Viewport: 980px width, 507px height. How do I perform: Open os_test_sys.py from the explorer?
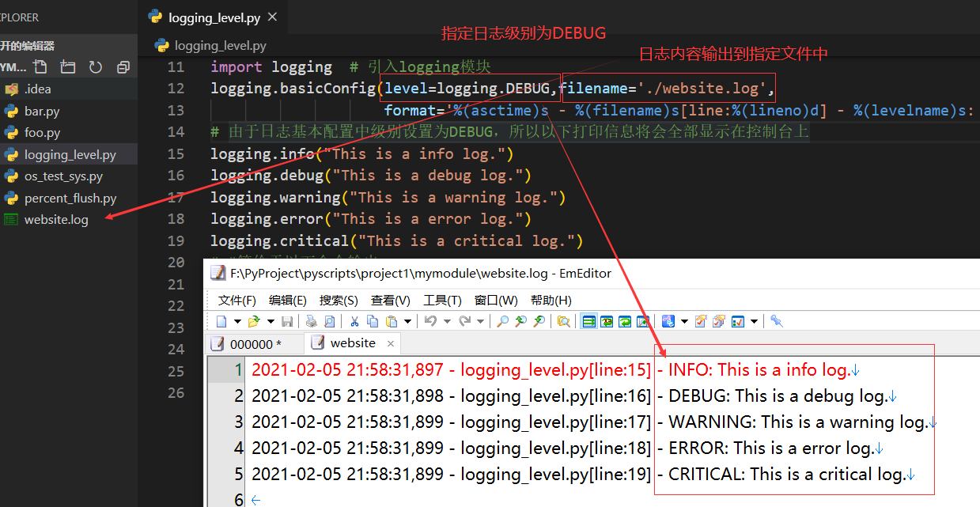pyautogui.click(x=69, y=176)
